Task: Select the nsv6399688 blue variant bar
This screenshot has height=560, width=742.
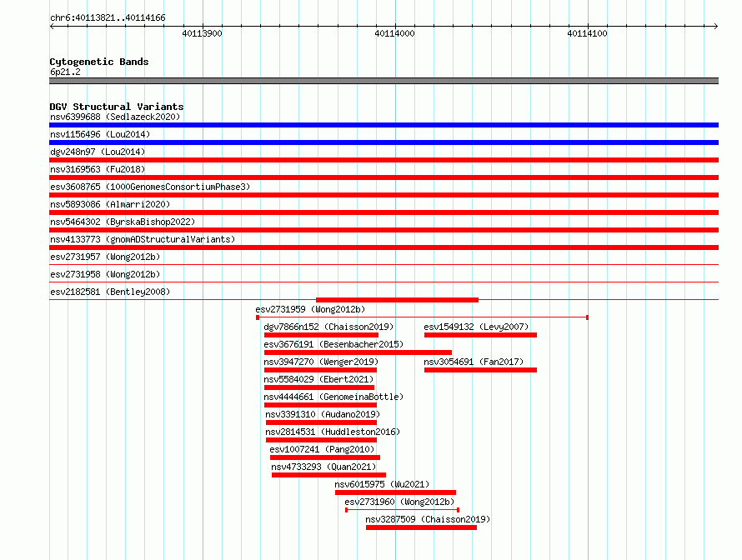Action: coord(384,125)
